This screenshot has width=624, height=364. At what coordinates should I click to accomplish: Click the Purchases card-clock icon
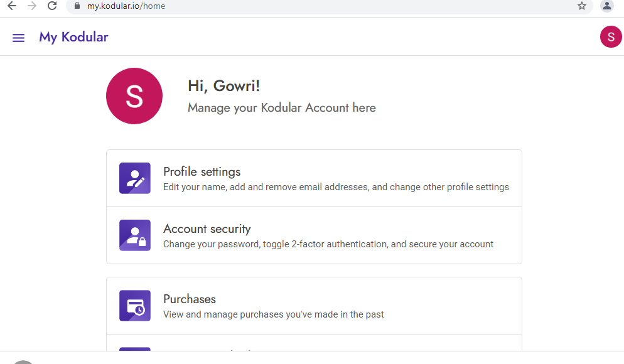click(x=135, y=306)
